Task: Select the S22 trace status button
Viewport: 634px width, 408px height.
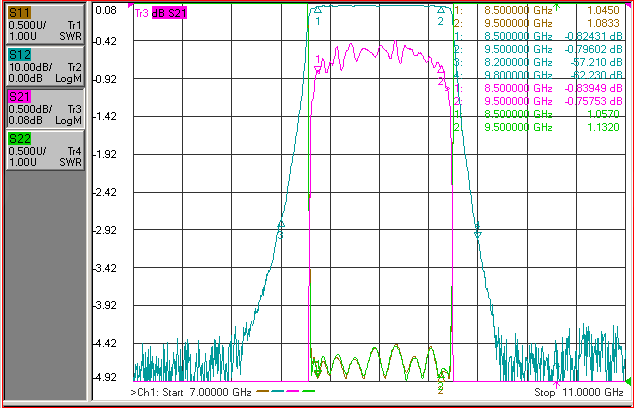Action: click(x=45, y=150)
